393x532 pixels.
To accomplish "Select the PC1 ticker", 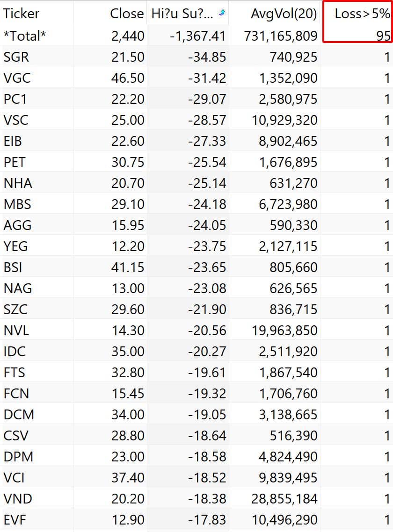I will coord(15,99).
